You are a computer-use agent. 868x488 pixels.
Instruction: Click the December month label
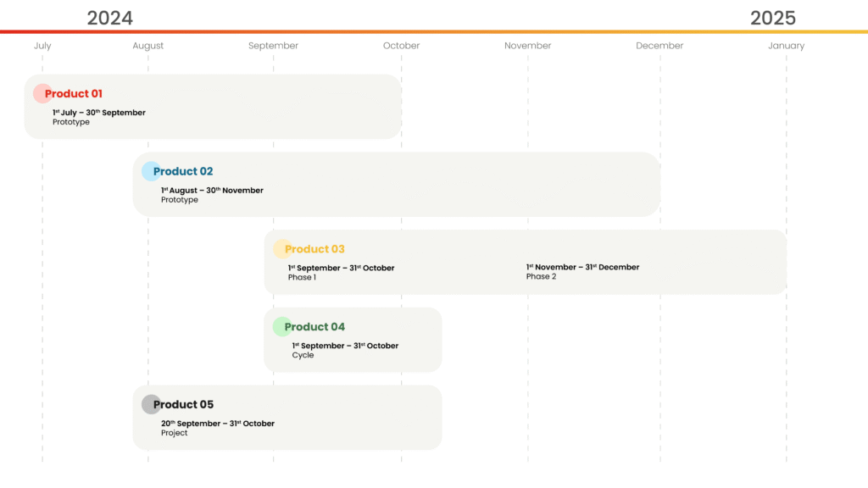coord(659,46)
